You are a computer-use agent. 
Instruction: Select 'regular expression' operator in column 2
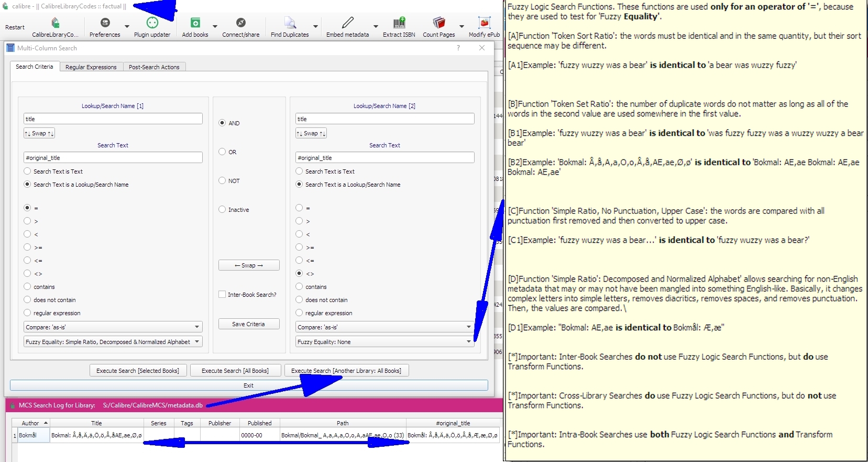pyautogui.click(x=299, y=313)
